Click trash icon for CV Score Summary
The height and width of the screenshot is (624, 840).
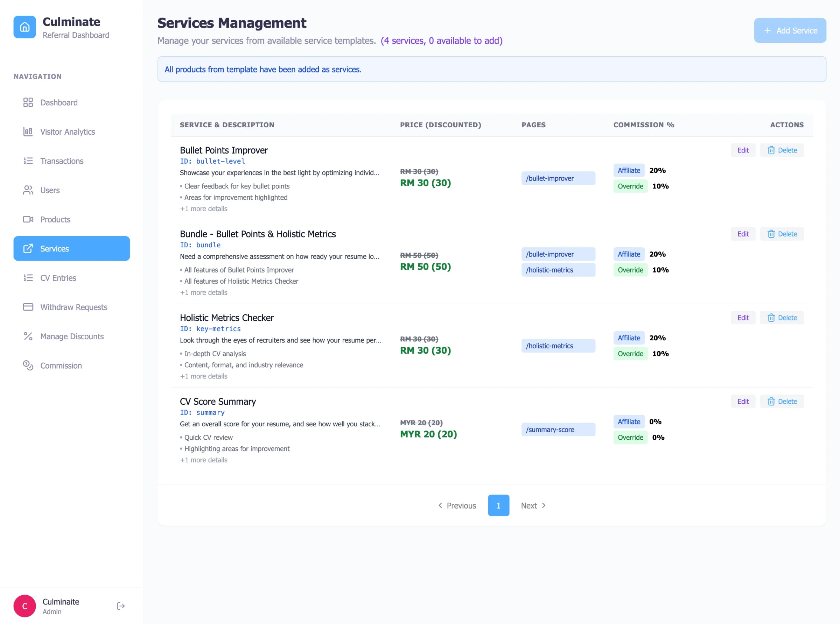pyautogui.click(x=771, y=402)
